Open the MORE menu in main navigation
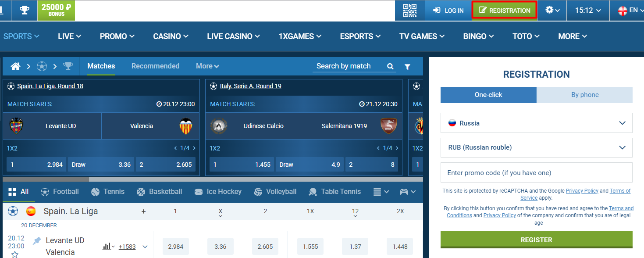The height and width of the screenshot is (258, 644). pyautogui.click(x=573, y=36)
